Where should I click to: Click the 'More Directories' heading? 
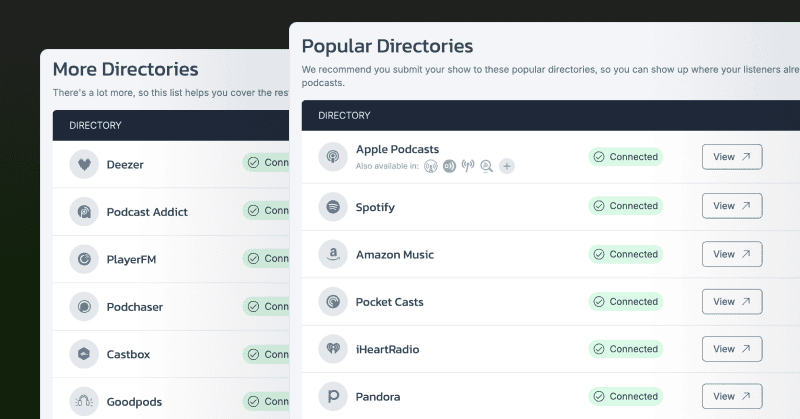coord(126,69)
